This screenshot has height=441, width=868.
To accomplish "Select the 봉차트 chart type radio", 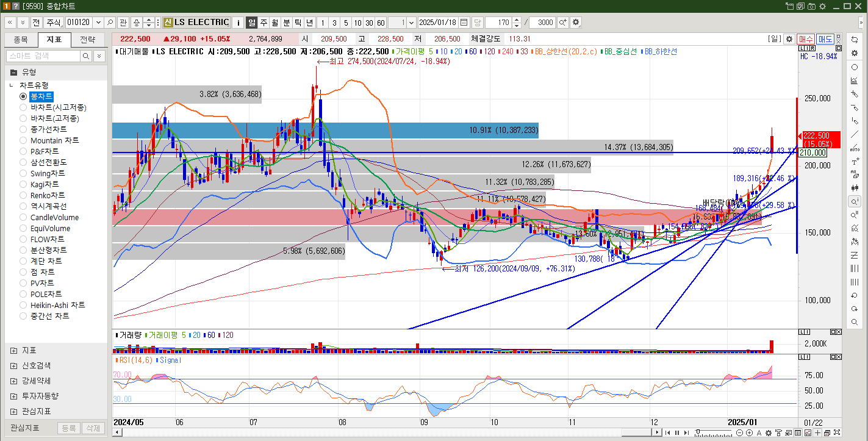I will click(x=23, y=96).
